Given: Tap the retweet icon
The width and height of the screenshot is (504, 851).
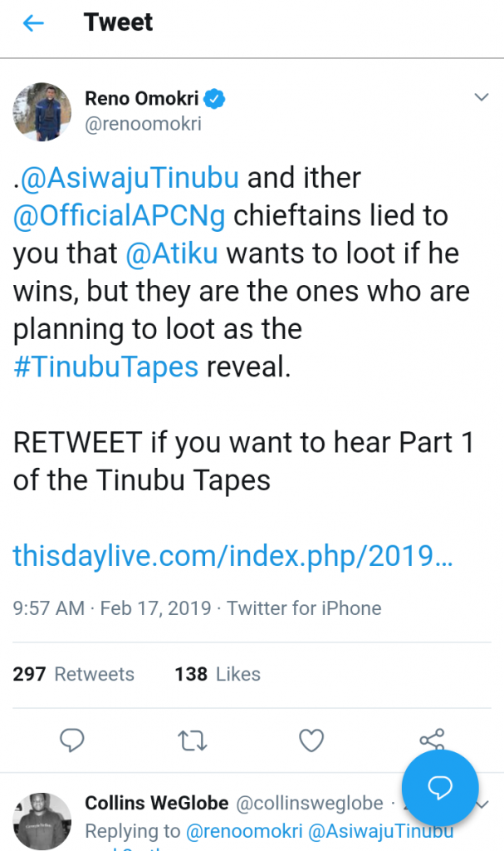Looking at the screenshot, I should click(193, 740).
